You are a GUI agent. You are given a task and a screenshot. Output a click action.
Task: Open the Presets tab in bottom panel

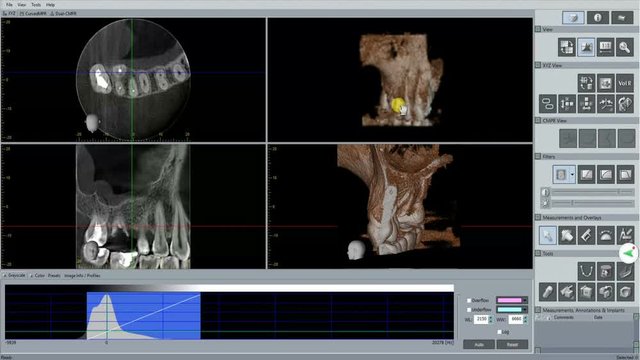point(54,276)
